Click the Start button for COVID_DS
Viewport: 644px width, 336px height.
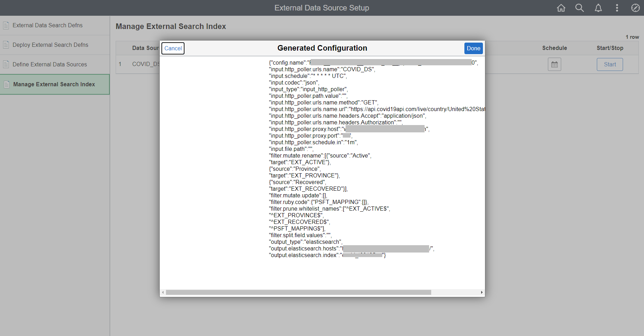610,64
